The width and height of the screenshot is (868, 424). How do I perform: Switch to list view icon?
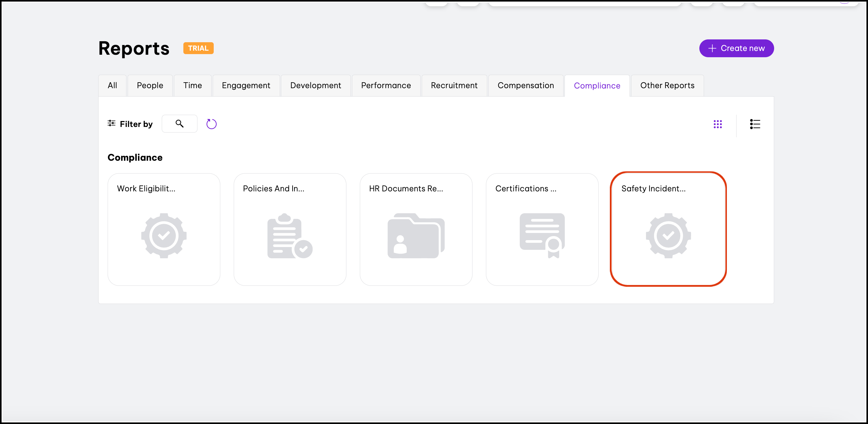click(755, 124)
